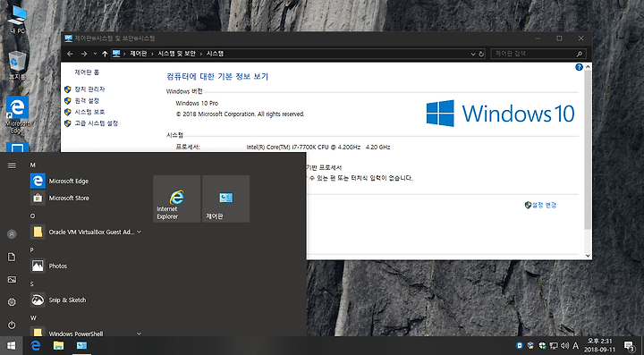Click the scrollbar down arrow in the System window
Viewport: 644px width, 355px height.
[589, 255]
